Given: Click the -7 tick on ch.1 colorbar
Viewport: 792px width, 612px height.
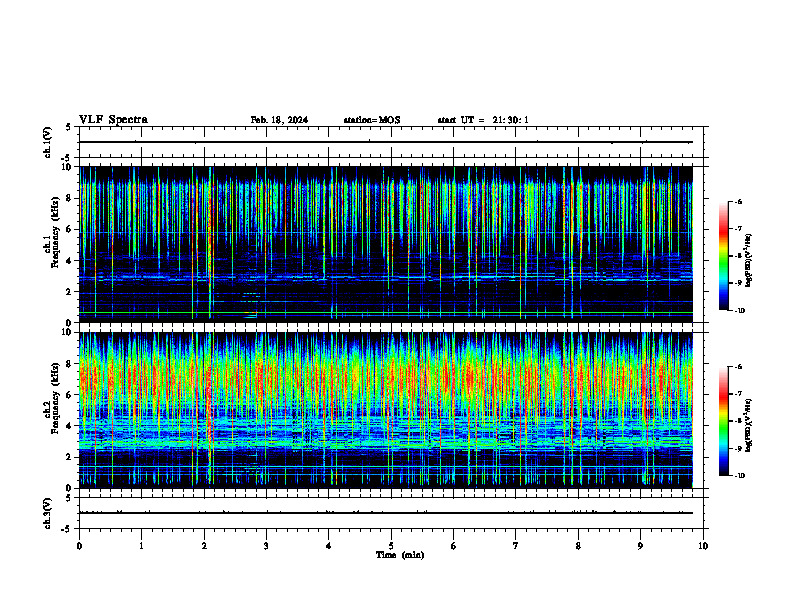Looking at the screenshot, I should 739,229.
